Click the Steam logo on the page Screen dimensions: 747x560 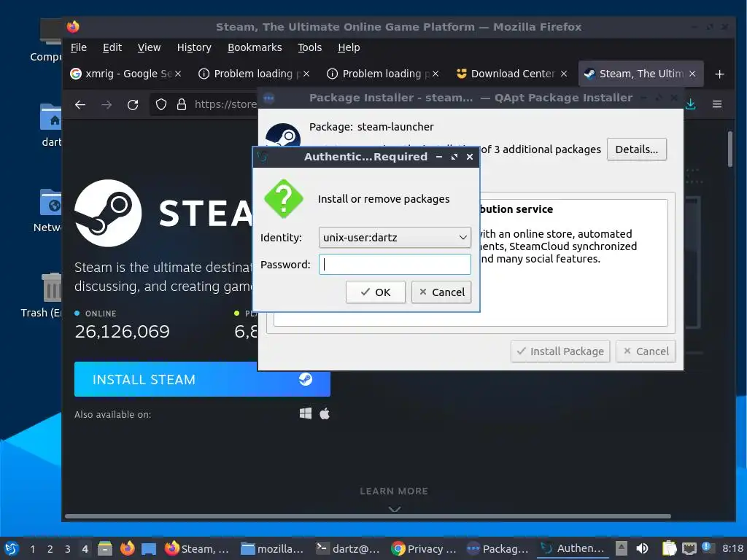[108, 213]
